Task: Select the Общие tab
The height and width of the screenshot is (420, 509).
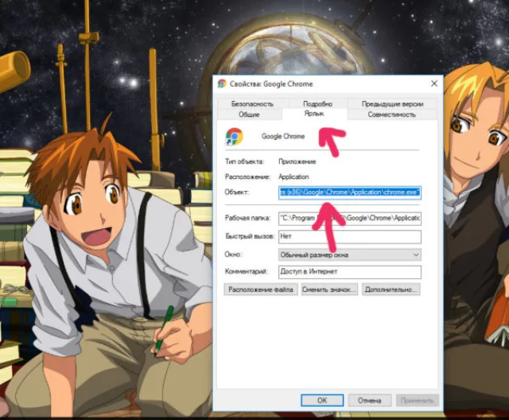Action: 249,115
